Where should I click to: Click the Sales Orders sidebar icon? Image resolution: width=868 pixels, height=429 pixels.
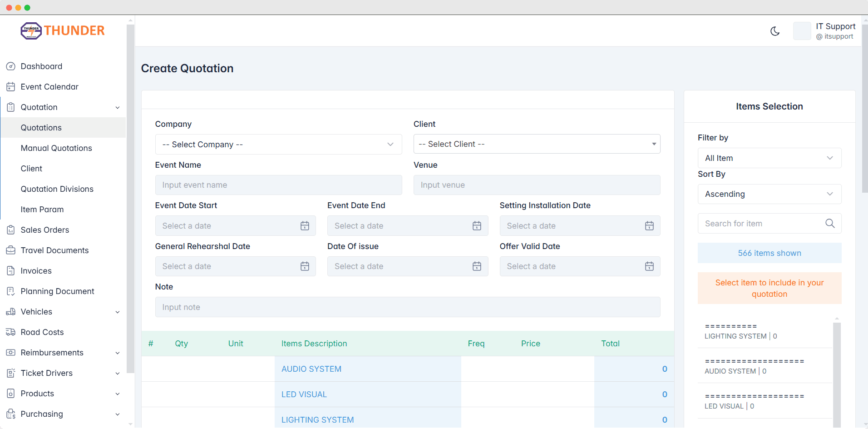pos(11,230)
